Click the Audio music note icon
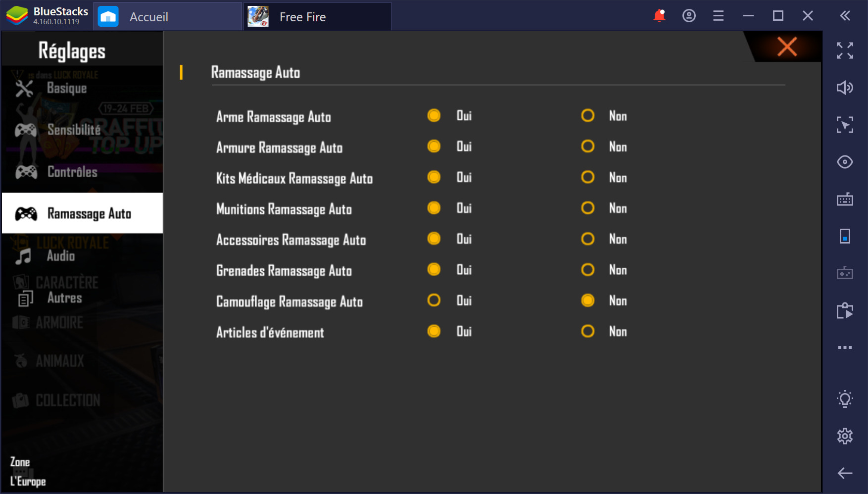 pyautogui.click(x=23, y=256)
